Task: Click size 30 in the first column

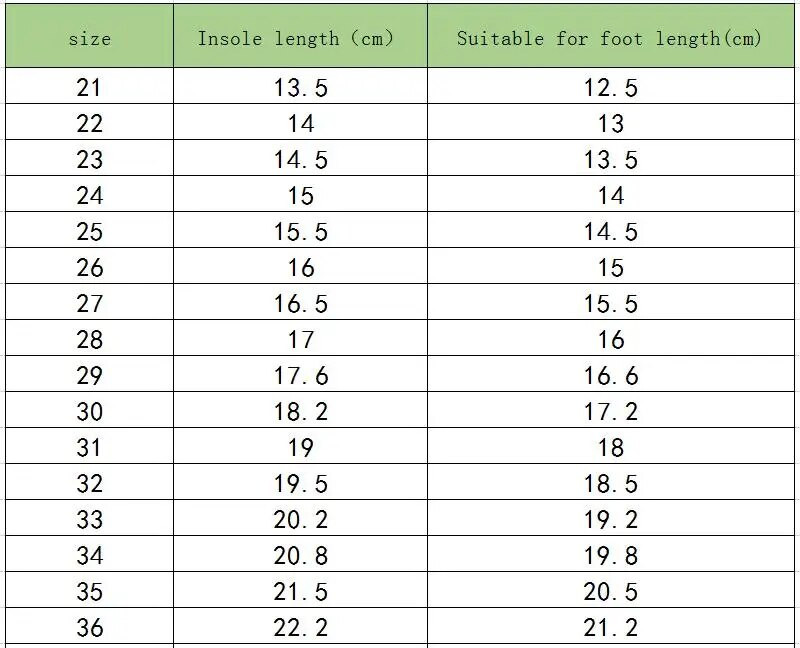Action: (89, 412)
